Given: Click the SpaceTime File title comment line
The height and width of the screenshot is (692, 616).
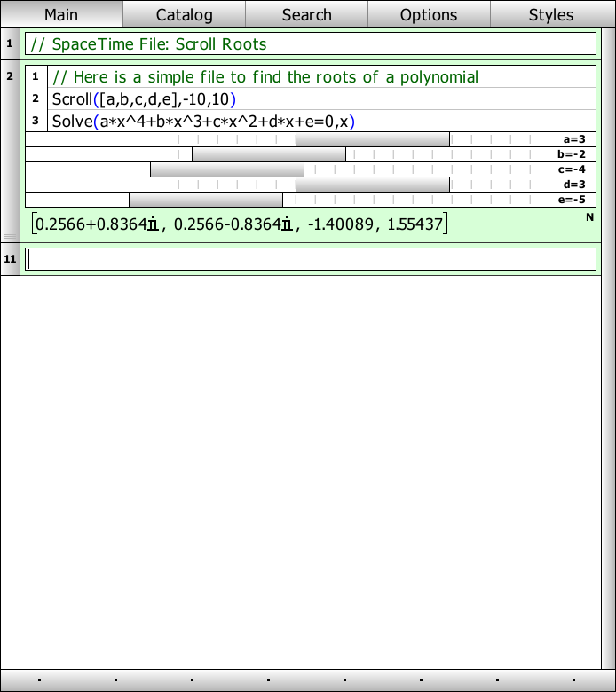Looking at the screenshot, I should point(311,44).
